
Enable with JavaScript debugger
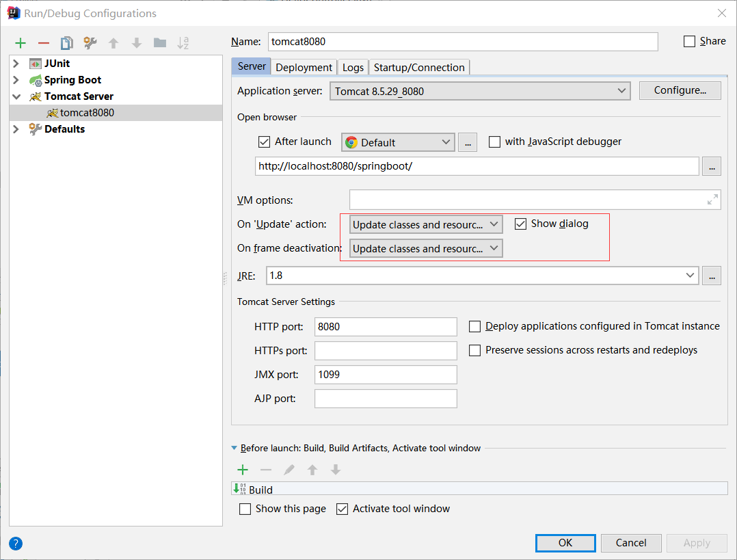click(x=494, y=142)
